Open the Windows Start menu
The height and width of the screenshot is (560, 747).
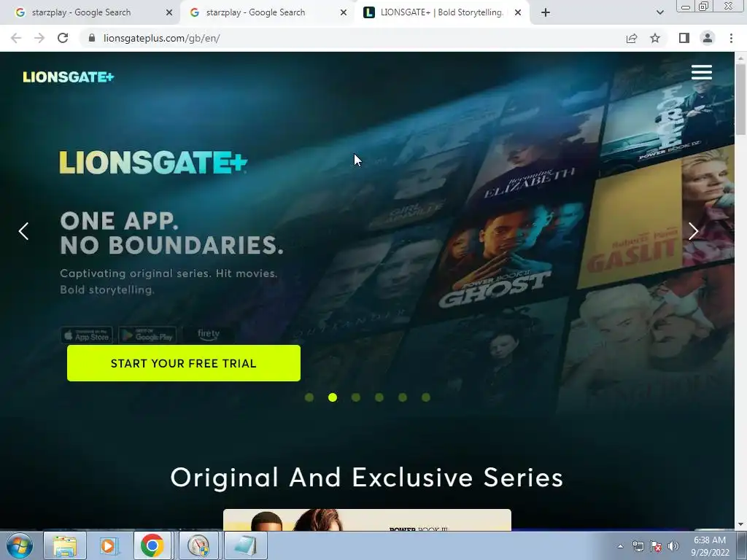(20, 545)
